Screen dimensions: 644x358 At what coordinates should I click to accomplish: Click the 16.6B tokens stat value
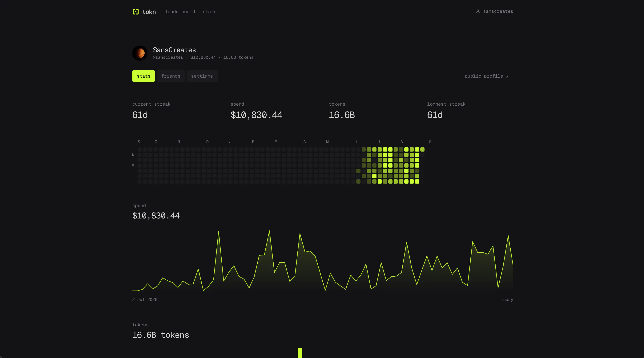(342, 115)
